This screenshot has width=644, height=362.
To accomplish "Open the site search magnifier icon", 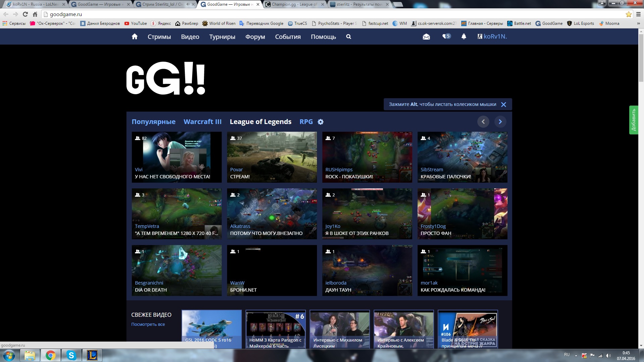I will (x=348, y=37).
